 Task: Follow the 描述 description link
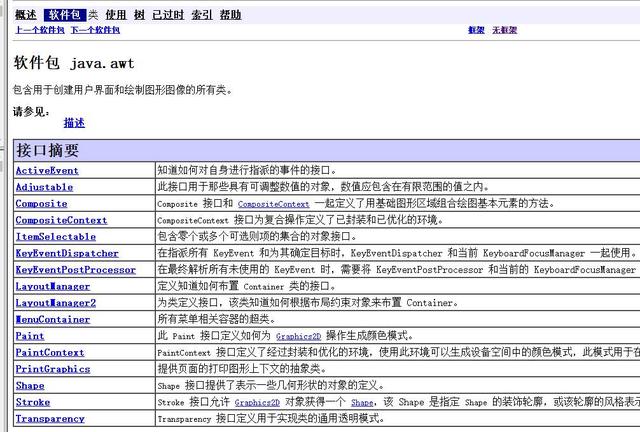pyautogui.click(x=74, y=122)
